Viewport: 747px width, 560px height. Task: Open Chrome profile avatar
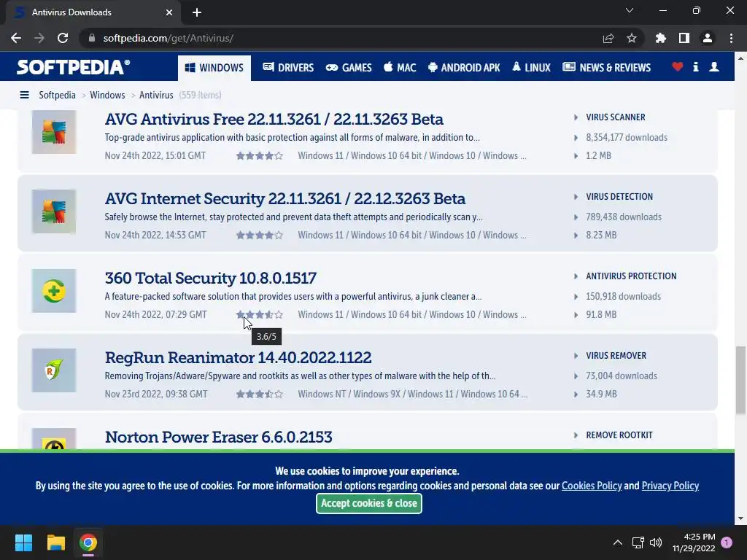(708, 38)
